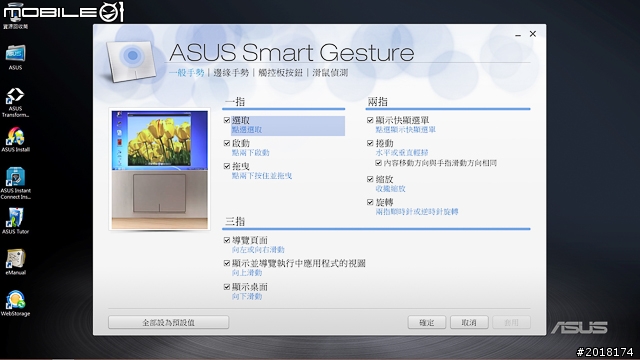Click the 向下滑動 link
The height and width of the screenshot is (360, 640).
point(247,296)
